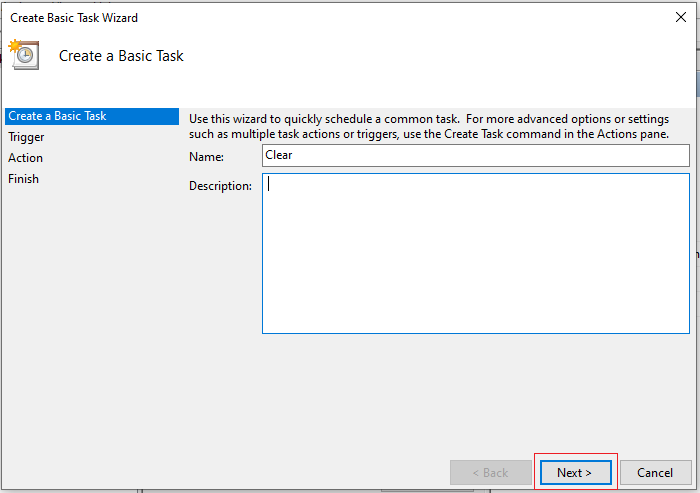
Task: Cancel the Basic Task Wizard
Action: click(x=655, y=472)
